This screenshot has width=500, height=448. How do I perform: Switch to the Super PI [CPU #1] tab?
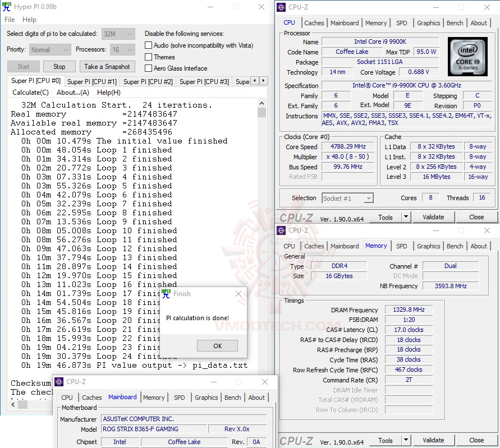pyautogui.click(x=92, y=81)
